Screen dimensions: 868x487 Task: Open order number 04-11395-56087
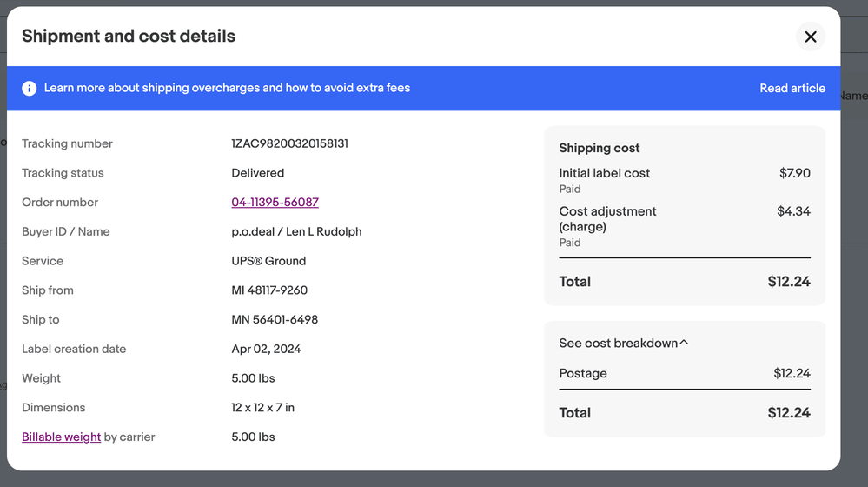point(275,203)
